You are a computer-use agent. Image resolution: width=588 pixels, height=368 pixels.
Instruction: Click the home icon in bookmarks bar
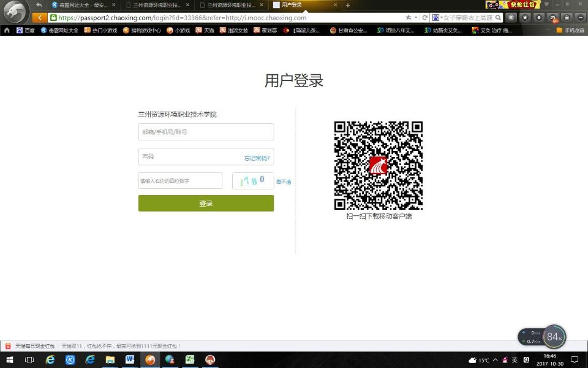7,30
